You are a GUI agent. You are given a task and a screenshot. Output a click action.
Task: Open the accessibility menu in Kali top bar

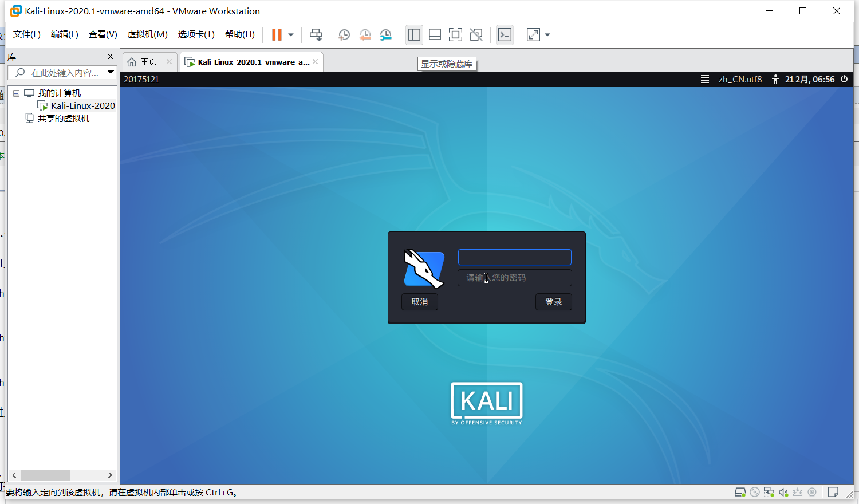pos(775,79)
